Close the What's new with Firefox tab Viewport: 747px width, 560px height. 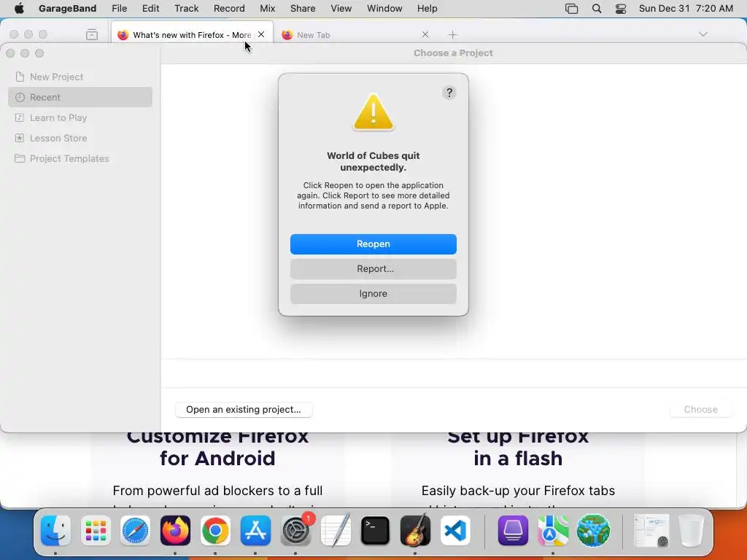point(261,34)
